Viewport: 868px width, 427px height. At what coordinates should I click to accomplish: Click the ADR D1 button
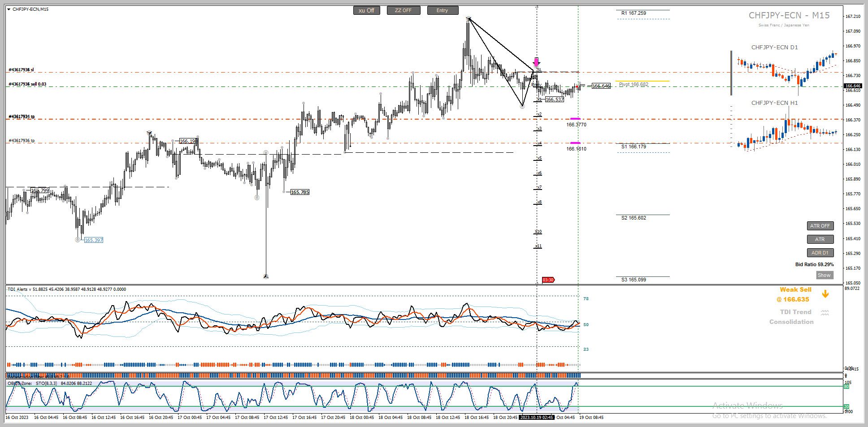click(820, 253)
